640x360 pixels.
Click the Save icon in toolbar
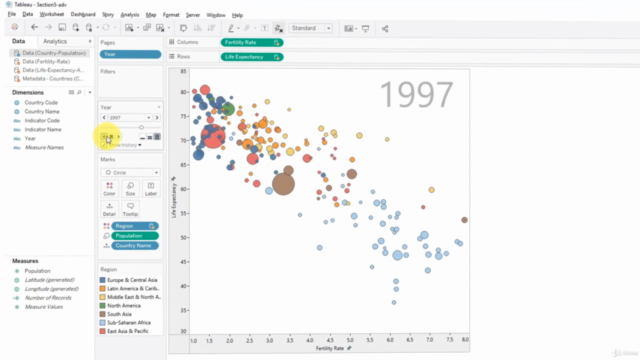pos(62,27)
